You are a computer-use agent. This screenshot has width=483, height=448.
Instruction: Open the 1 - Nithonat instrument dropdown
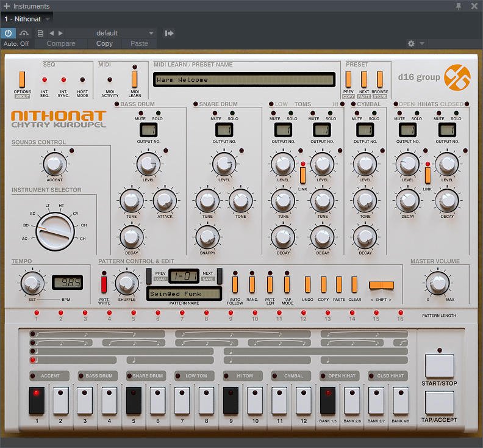47,19
